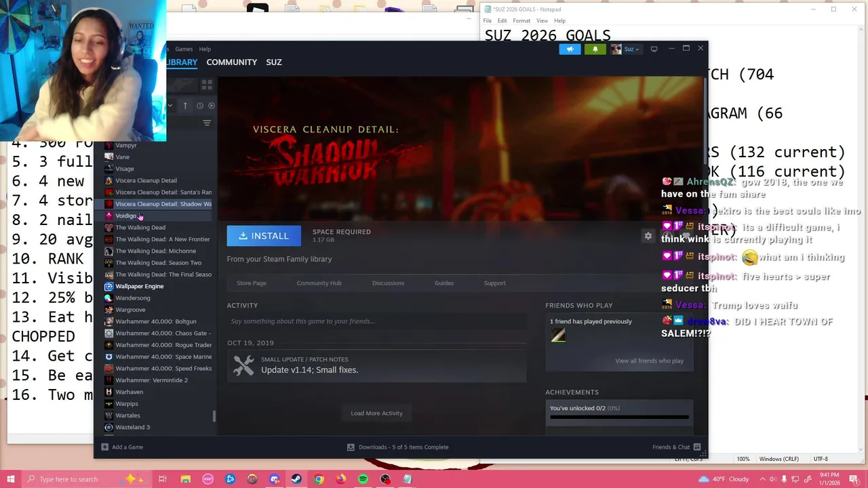Click the game list scrollbar thumb
868x488 pixels.
point(214,415)
